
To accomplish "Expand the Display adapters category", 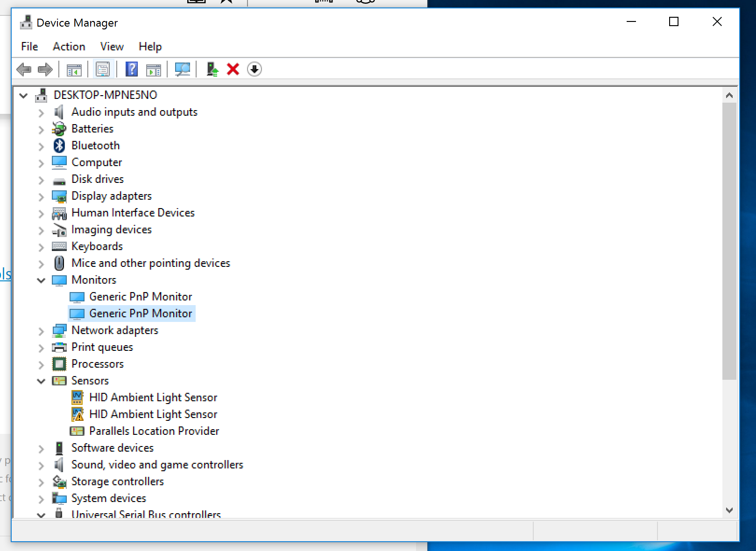I will tap(41, 196).
